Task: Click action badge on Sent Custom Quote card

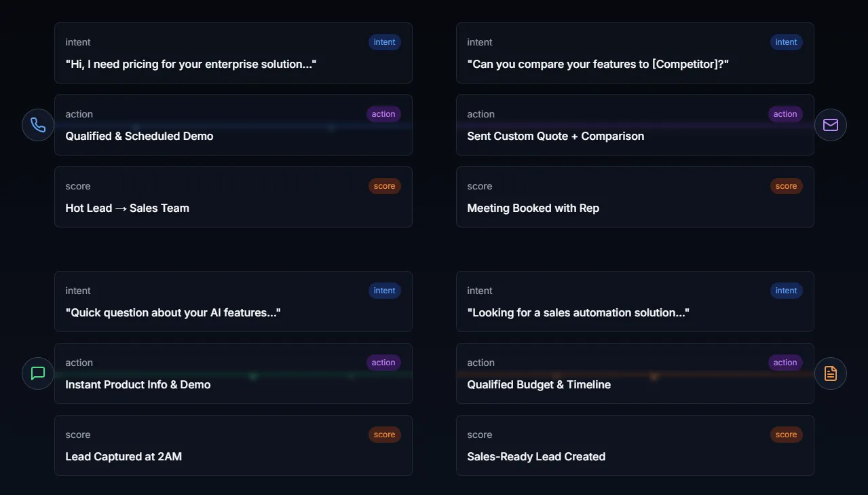Action: click(785, 114)
